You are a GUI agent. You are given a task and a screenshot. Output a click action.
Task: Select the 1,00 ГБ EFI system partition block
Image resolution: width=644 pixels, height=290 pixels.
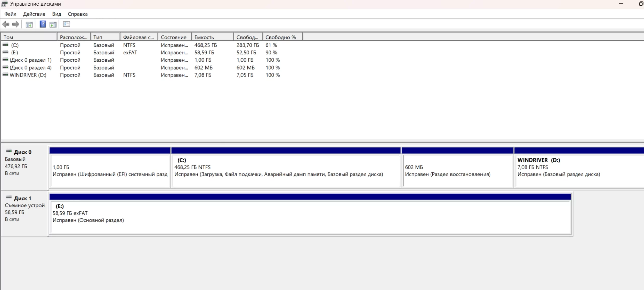110,170
